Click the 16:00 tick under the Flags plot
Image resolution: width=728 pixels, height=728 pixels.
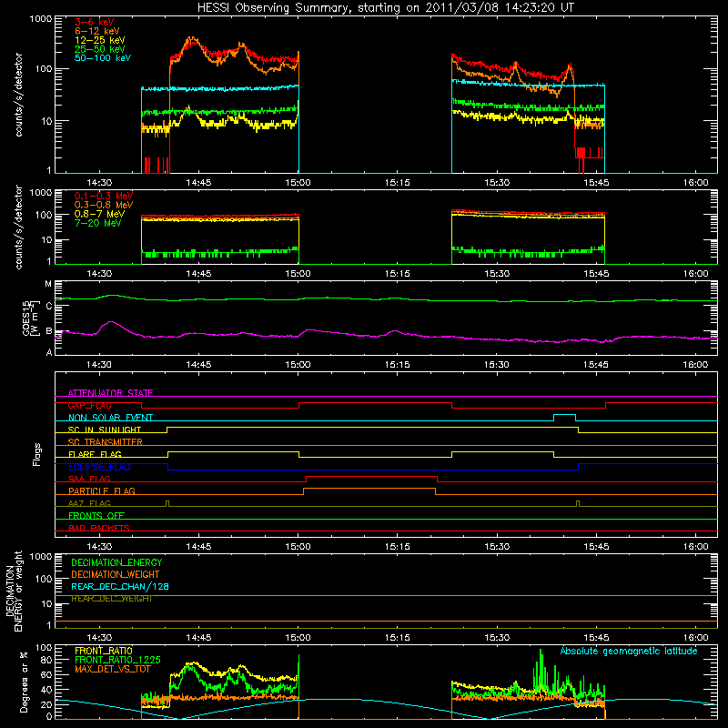click(695, 547)
